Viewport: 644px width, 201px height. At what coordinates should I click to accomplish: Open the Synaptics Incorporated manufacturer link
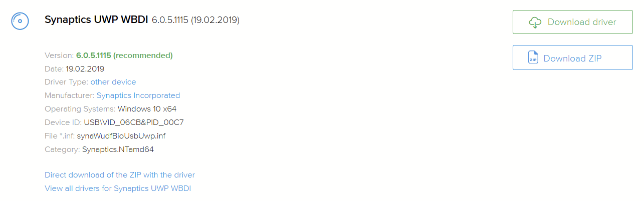(x=138, y=95)
